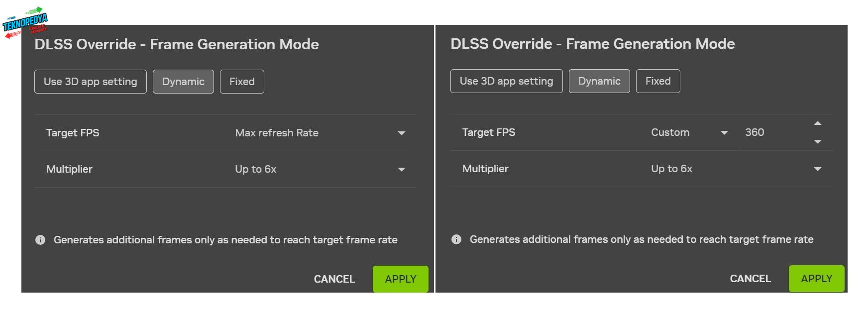Decrease custom FPS value with down arrow
This screenshot has width=868, height=313.
point(817,142)
